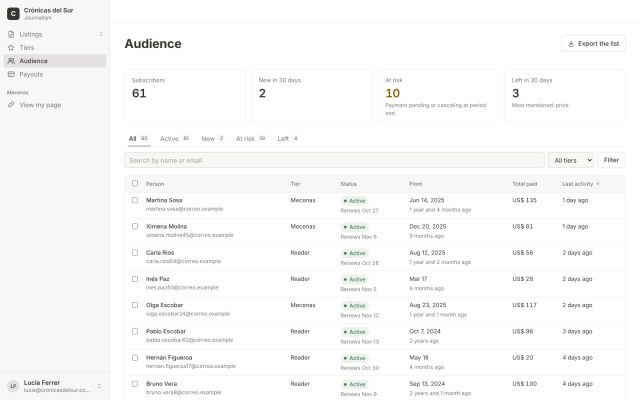Select the checkbox for Hernán Figueroa

135,358
